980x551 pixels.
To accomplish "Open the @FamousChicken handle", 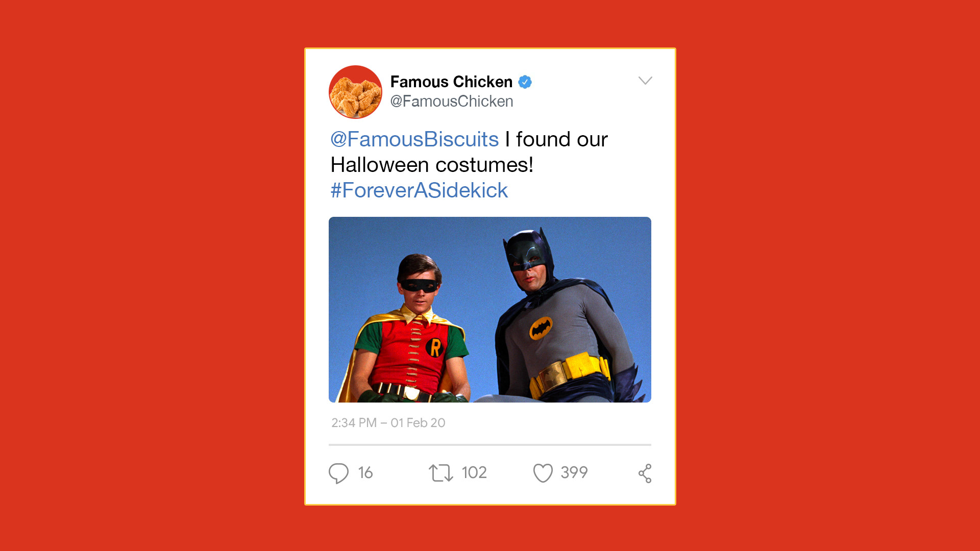I will [x=452, y=102].
